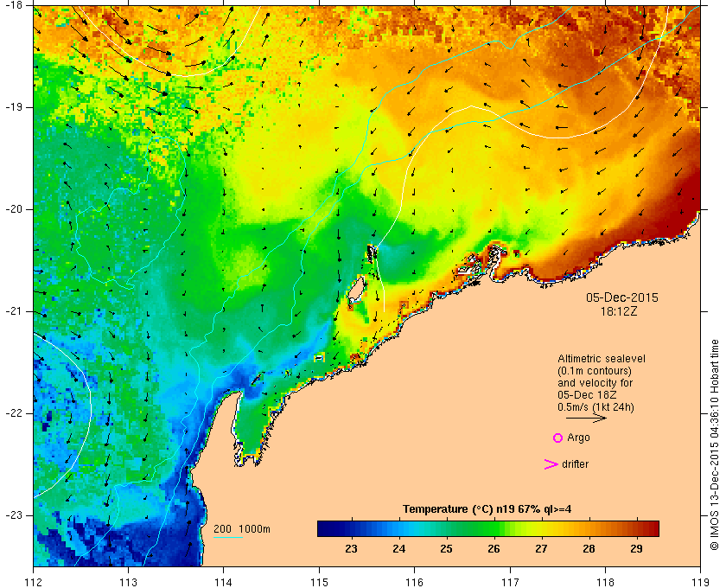Click latitude axis label -20

(x=14, y=209)
